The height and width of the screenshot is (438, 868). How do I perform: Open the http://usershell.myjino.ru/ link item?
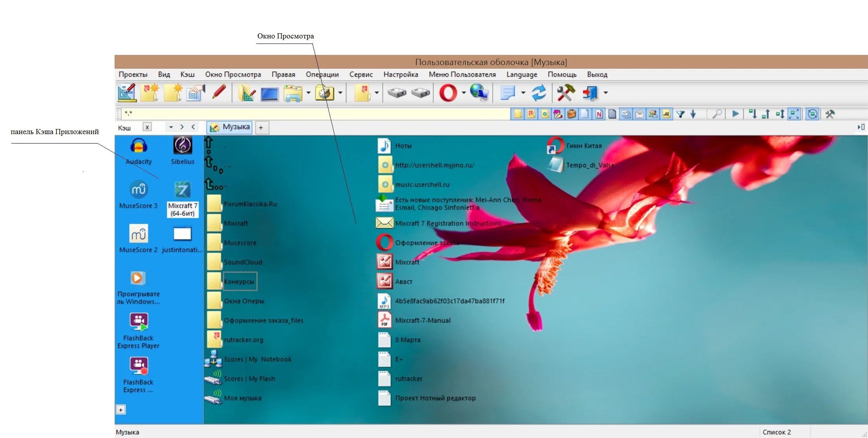click(x=434, y=165)
